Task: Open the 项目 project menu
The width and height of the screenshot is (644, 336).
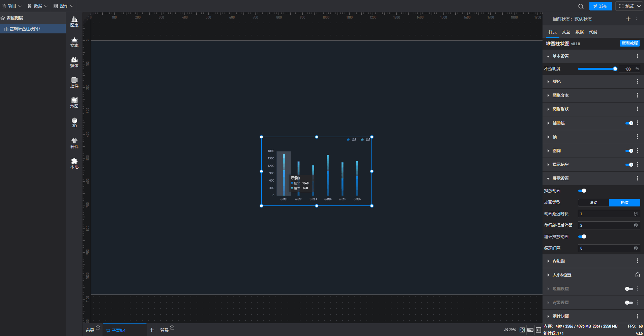Action: (x=12, y=6)
